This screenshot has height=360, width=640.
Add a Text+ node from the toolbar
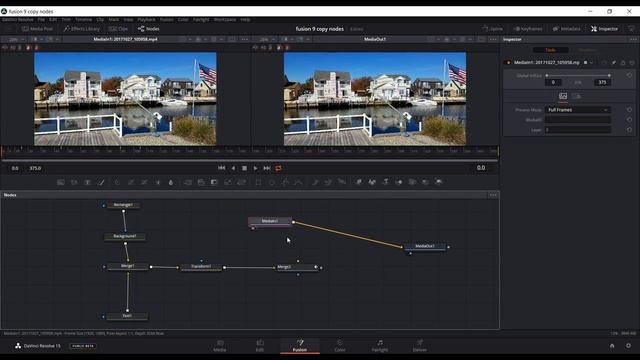87,182
